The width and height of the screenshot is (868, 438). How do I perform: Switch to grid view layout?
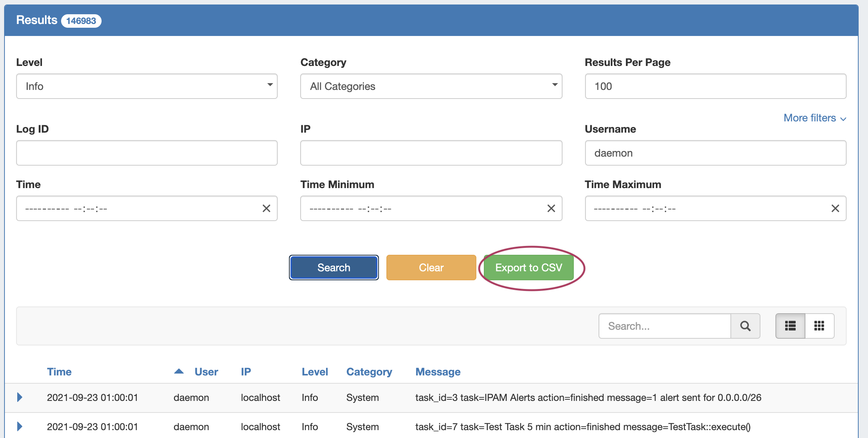click(x=819, y=326)
